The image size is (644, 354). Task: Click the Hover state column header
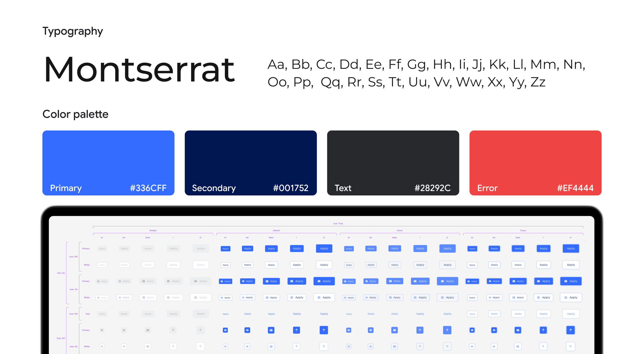coord(400,230)
